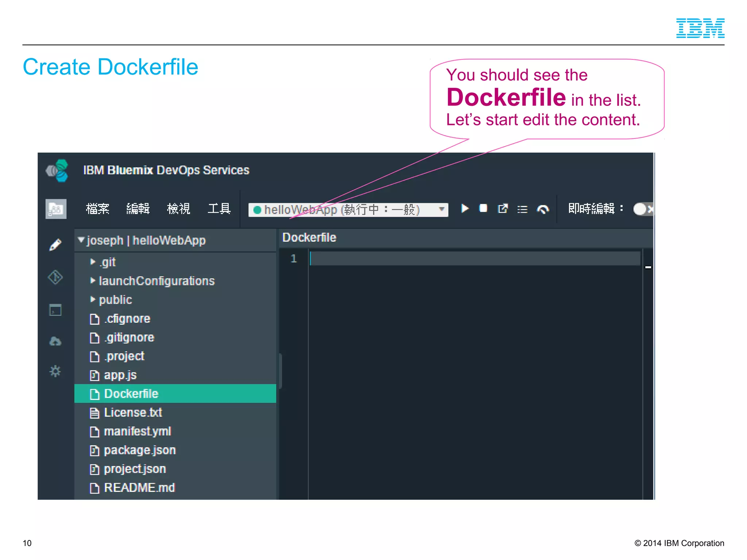Click the play deploy button
747x560 pixels.
(x=465, y=209)
